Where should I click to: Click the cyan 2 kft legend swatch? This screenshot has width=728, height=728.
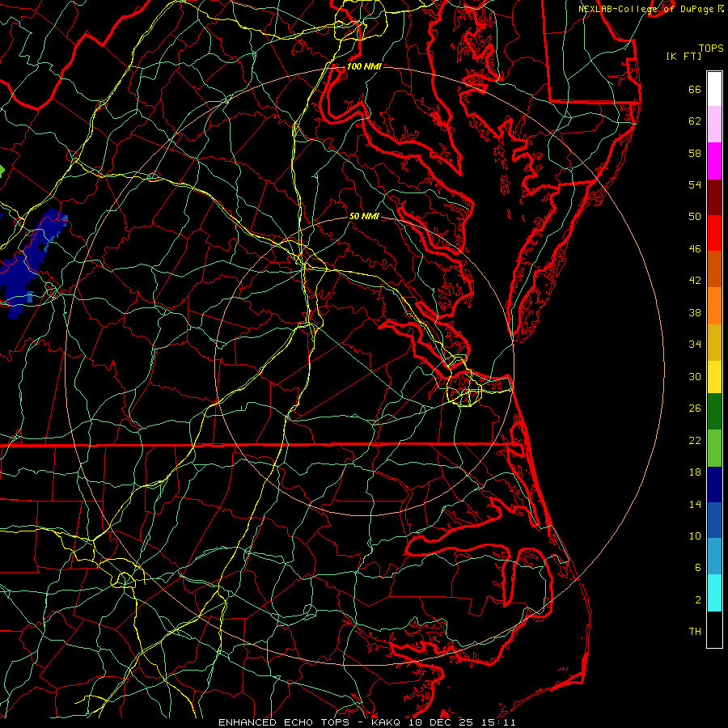pyautogui.click(x=714, y=593)
